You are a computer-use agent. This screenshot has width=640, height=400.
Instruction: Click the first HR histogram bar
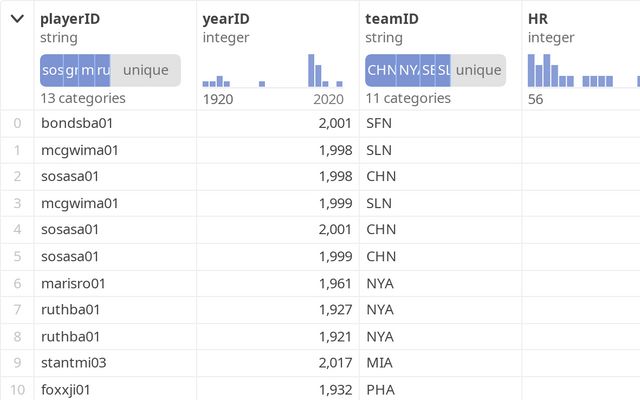coord(532,70)
